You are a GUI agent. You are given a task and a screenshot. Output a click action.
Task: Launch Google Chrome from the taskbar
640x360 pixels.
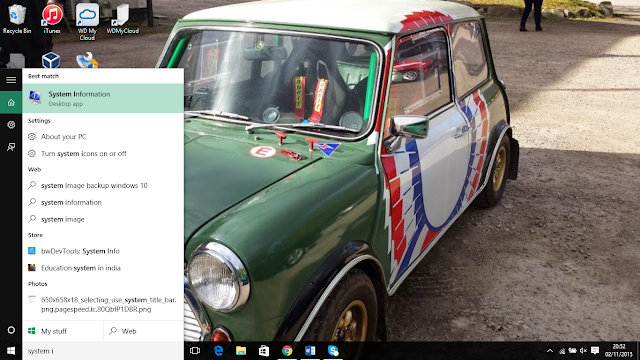287,351
